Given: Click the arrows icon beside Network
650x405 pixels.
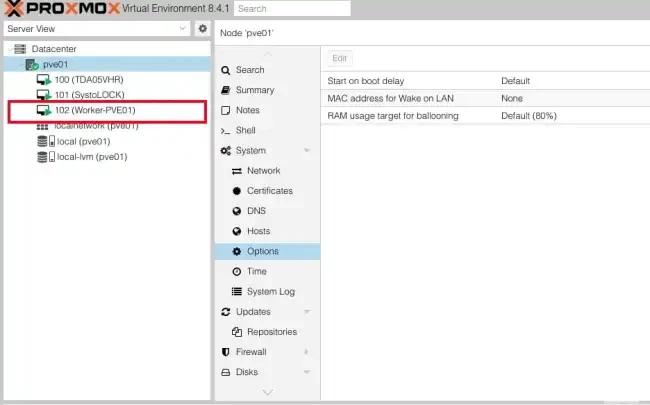Looking at the screenshot, I should (x=237, y=171).
